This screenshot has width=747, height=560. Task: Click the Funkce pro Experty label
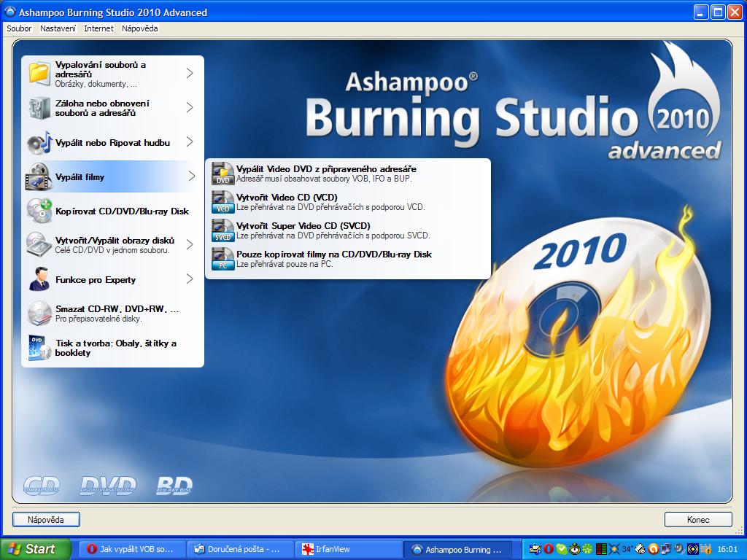pos(96,279)
